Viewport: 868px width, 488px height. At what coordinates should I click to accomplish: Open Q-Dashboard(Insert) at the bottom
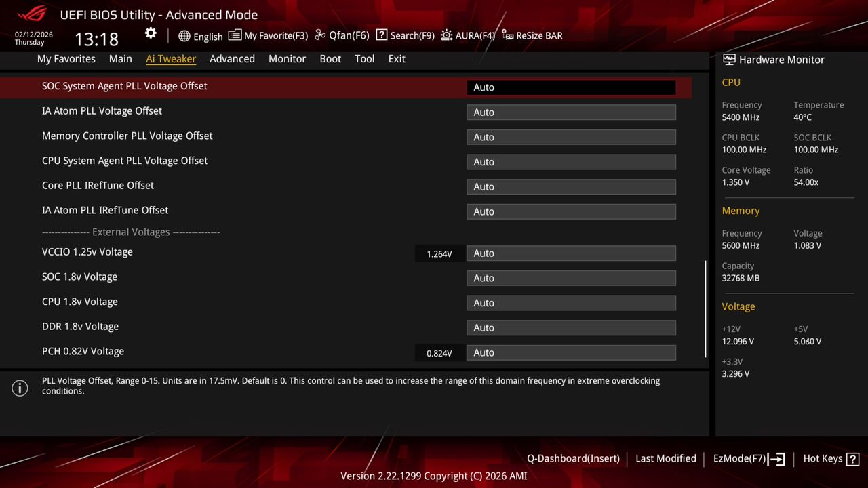tap(573, 459)
